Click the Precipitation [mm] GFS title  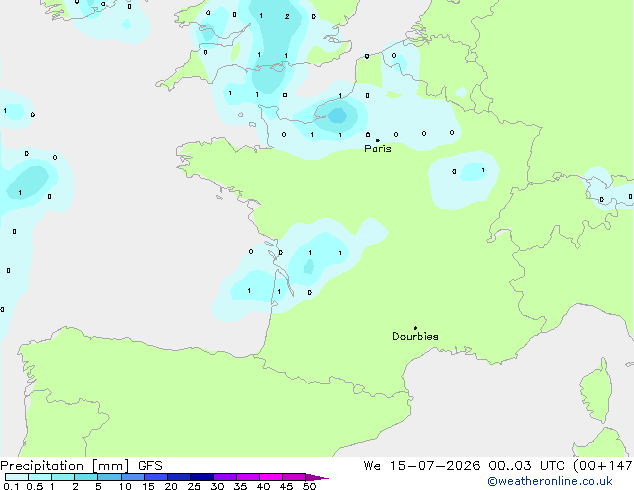pos(81,466)
